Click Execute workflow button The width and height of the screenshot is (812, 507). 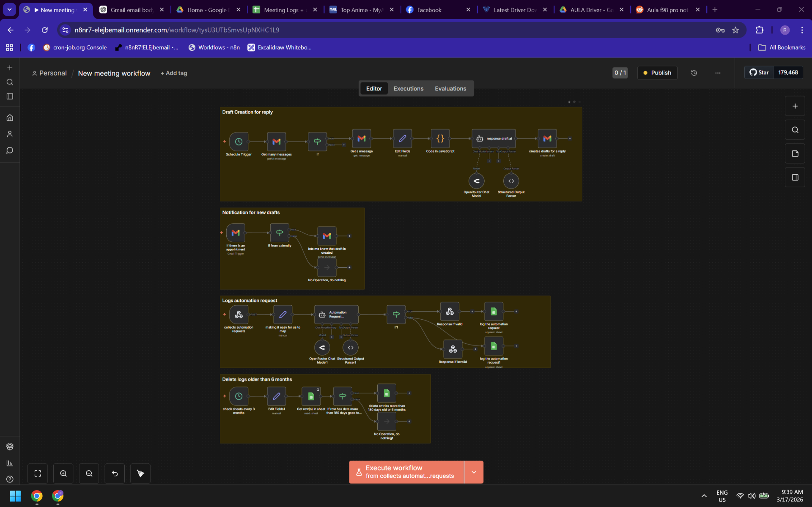[x=406, y=472]
